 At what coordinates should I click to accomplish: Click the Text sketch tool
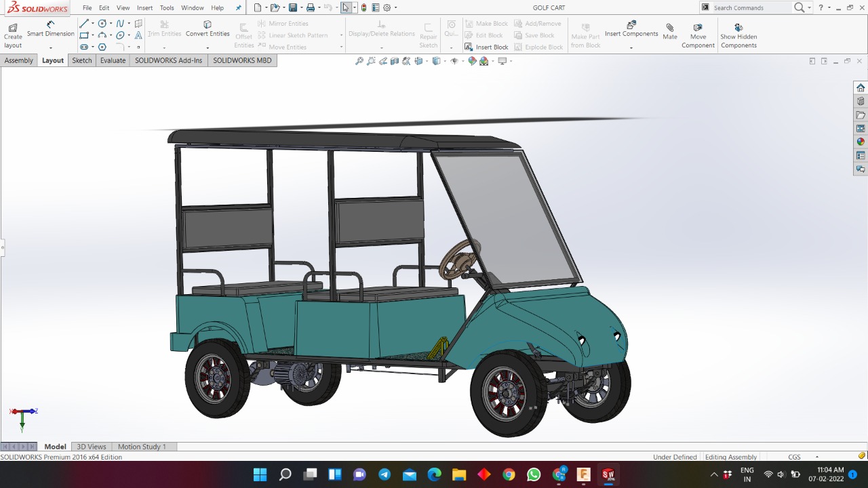pos(138,35)
